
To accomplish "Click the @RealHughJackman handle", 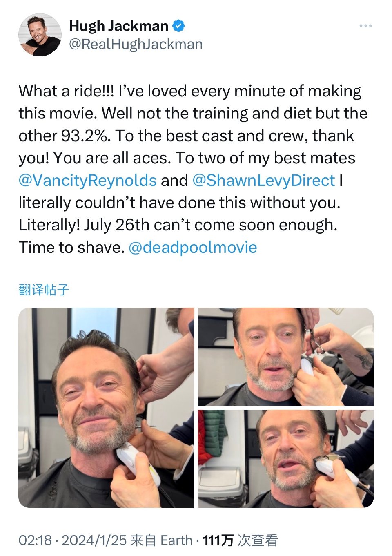I will (136, 44).
